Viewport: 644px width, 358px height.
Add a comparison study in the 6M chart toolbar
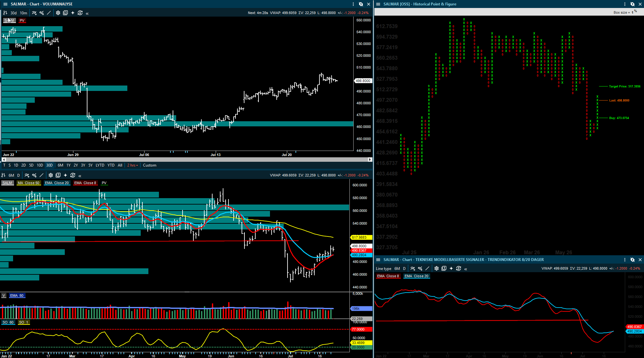tap(34, 175)
